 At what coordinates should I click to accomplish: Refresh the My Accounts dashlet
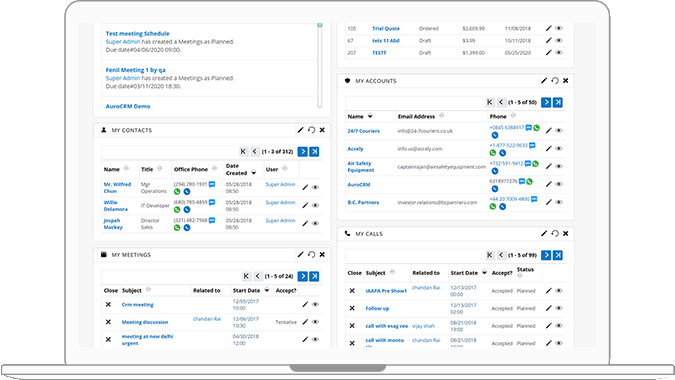tap(555, 80)
